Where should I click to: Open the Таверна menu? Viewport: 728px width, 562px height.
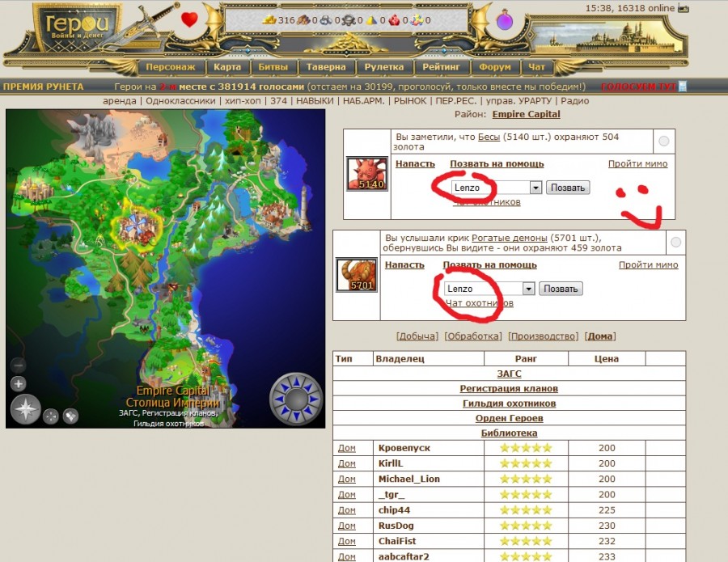tap(326, 67)
